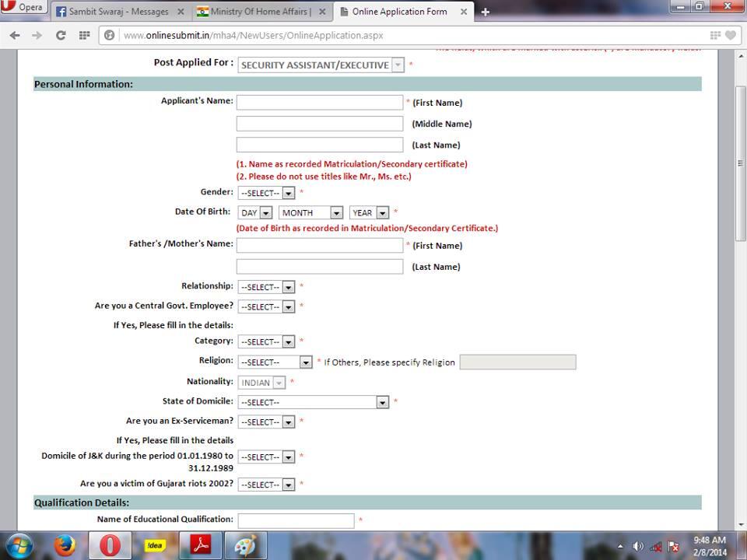Click the volume speaker tray icon
747x560 pixels.
coord(638,547)
